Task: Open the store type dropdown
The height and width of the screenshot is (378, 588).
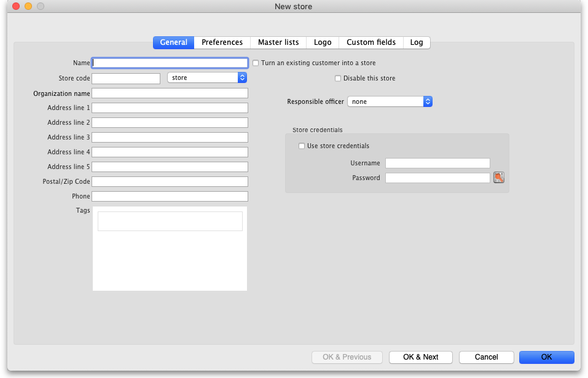Action: pyautogui.click(x=207, y=78)
